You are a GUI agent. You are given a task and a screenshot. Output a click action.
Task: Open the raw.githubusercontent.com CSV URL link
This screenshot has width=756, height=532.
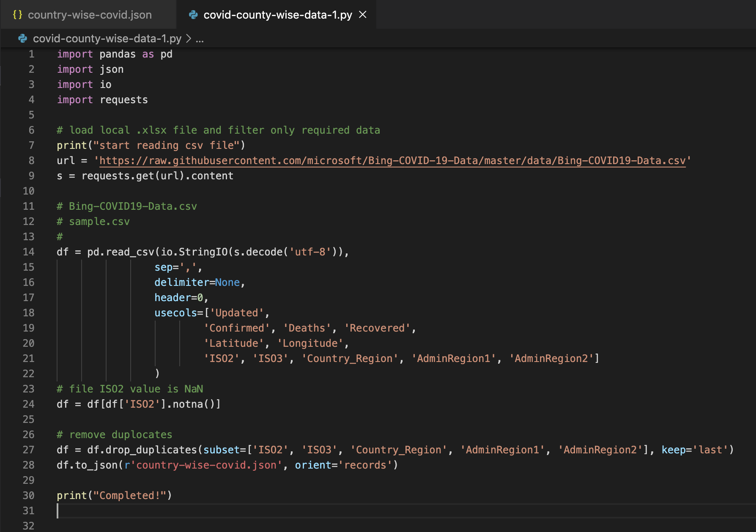tap(392, 161)
